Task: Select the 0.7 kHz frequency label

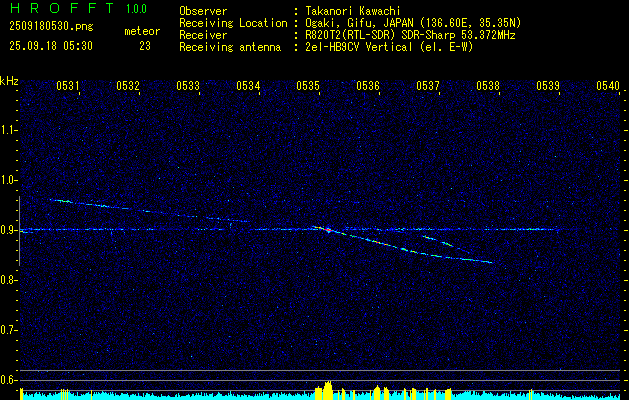Action: pyautogui.click(x=9, y=330)
